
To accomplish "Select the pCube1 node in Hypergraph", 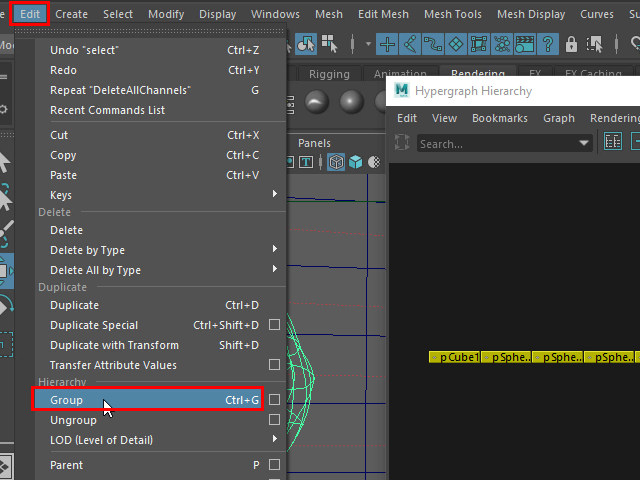I will (x=455, y=357).
